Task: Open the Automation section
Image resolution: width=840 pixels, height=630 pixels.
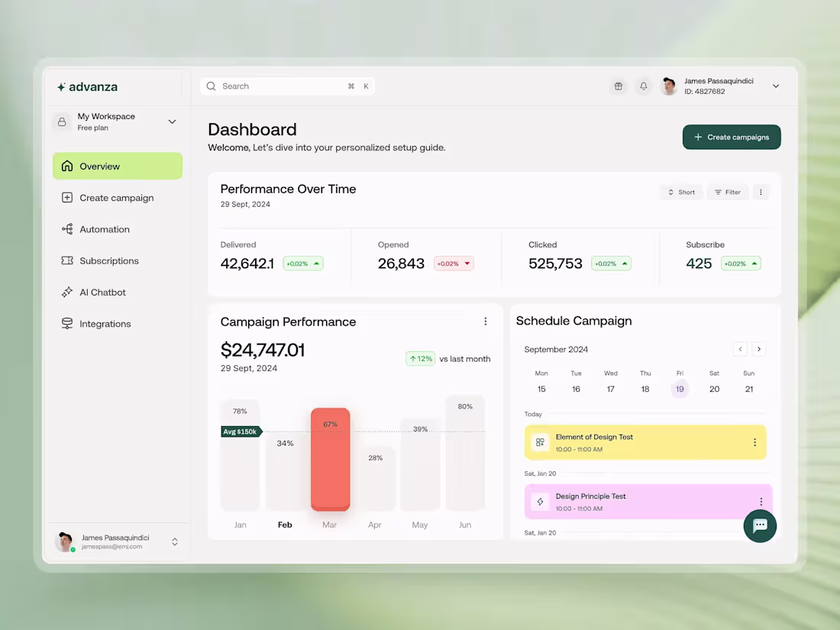Action: (67, 229)
